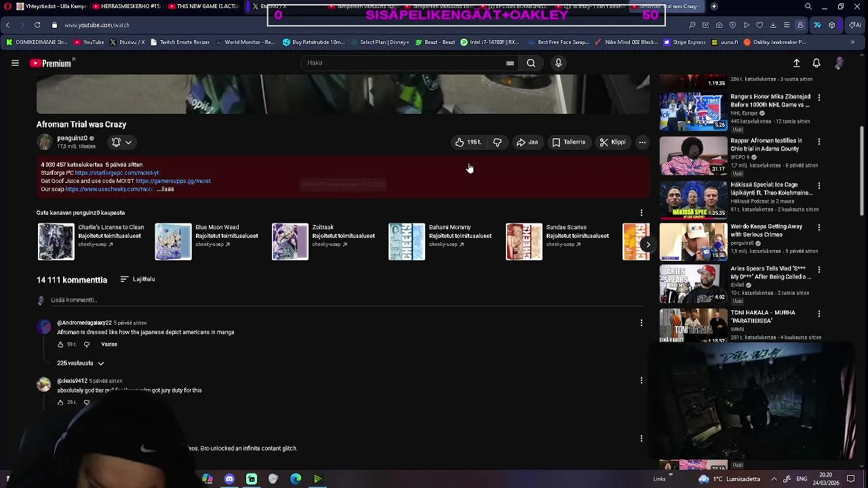Expand description with ...lisää
868x488 pixels.
165,189
